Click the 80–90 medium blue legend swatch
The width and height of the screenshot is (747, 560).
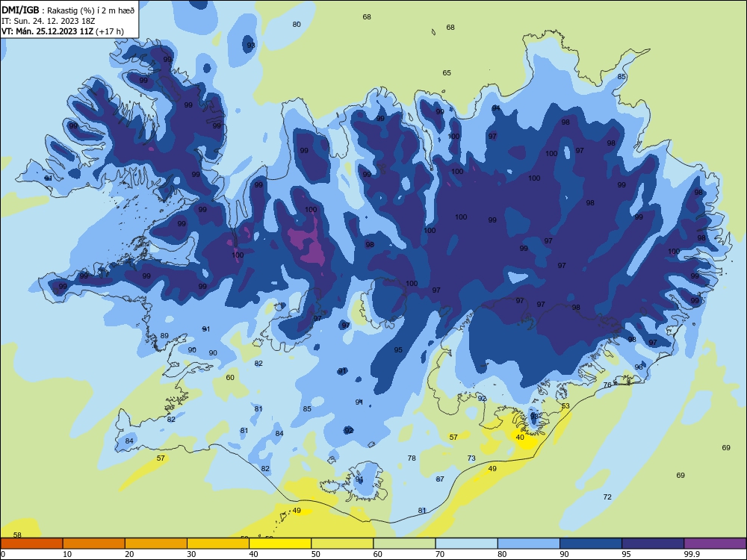(x=529, y=544)
